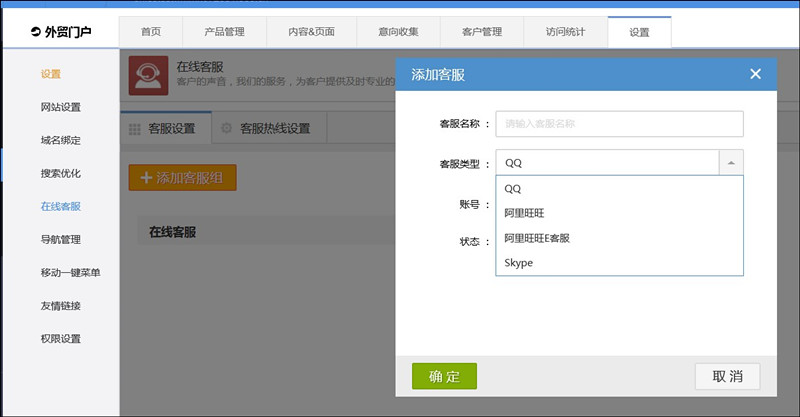
Task: Select QQ from the dropdown list
Action: pyautogui.click(x=513, y=188)
